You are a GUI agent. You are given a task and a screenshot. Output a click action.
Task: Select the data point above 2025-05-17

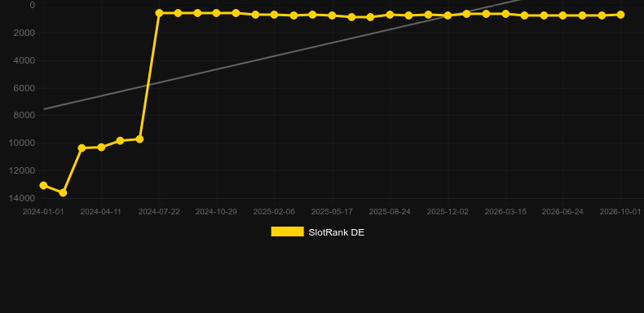[x=333, y=15]
